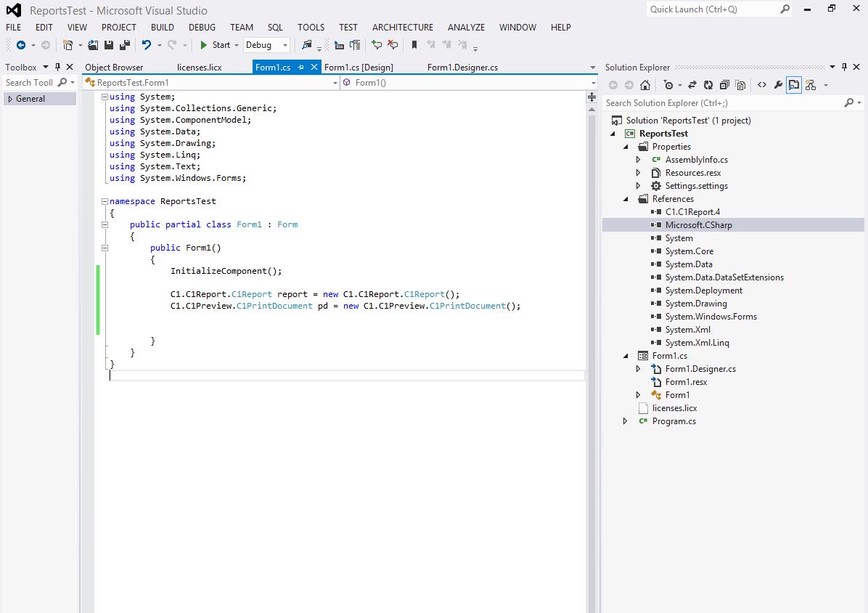The width and height of the screenshot is (868, 613).
Task: Click the Toolbox search magnifier icon
Action: coord(62,82)
